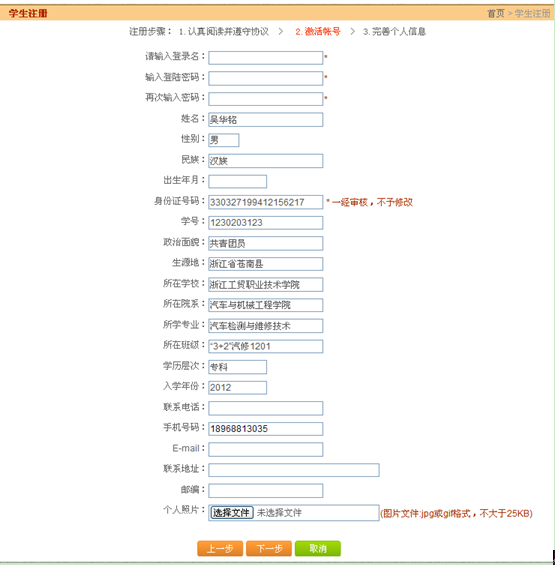Click the 再次输入密码 confirm password field
This screenshot has width=555, height=565.
266,99
